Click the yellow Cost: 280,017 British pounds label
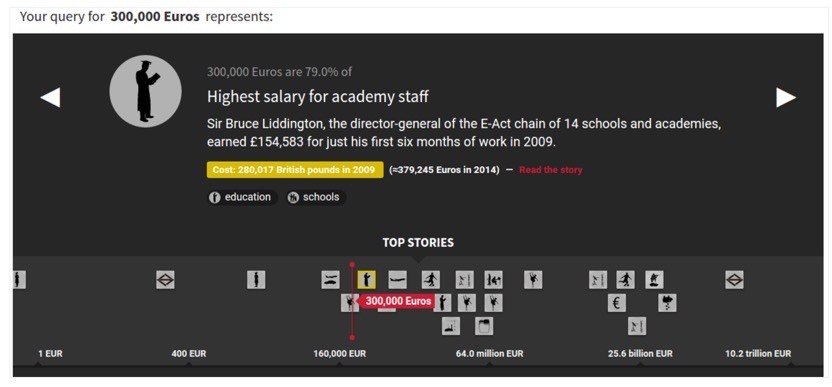This screenshot has height=387, width=832. [295, 170]
